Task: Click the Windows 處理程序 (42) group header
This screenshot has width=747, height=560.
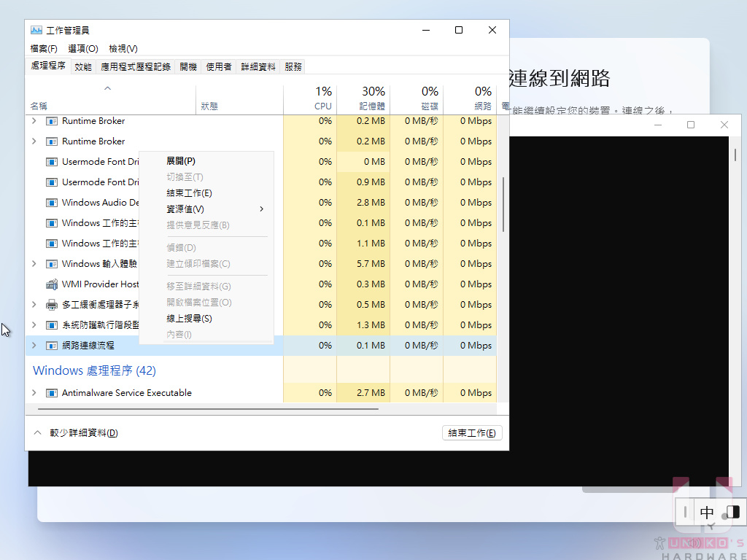Action: pyautogui.click(x=94, y=370)
